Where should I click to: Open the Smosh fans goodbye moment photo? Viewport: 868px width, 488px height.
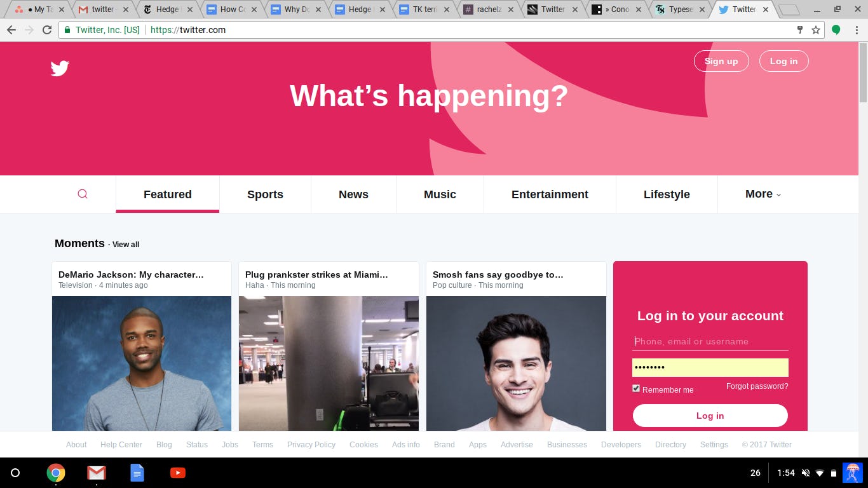[516, 363]
